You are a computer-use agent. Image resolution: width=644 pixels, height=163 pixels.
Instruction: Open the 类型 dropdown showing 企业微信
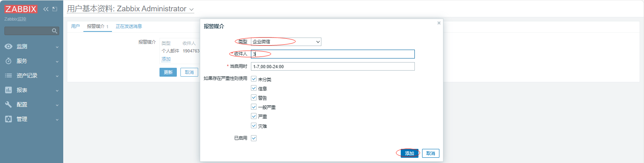(x=286, y=42)
